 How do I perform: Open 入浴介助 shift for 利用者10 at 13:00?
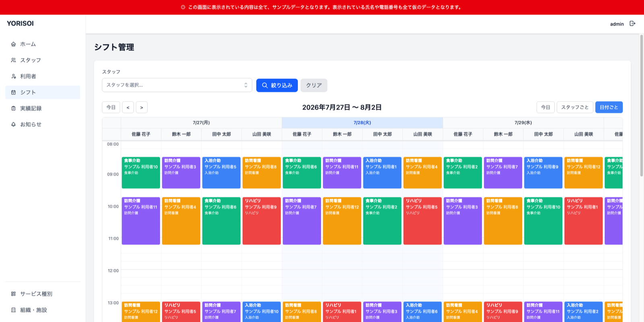click(262, 312)
